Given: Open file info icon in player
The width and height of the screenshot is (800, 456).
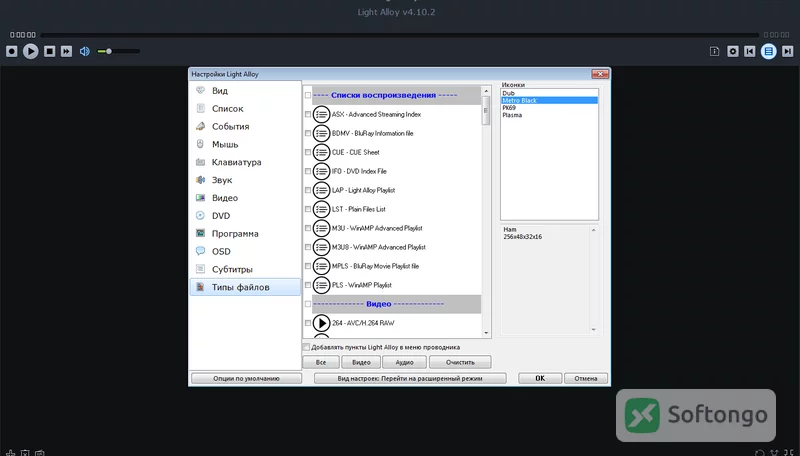Looking at the screenshot, I should pos(714,51).
